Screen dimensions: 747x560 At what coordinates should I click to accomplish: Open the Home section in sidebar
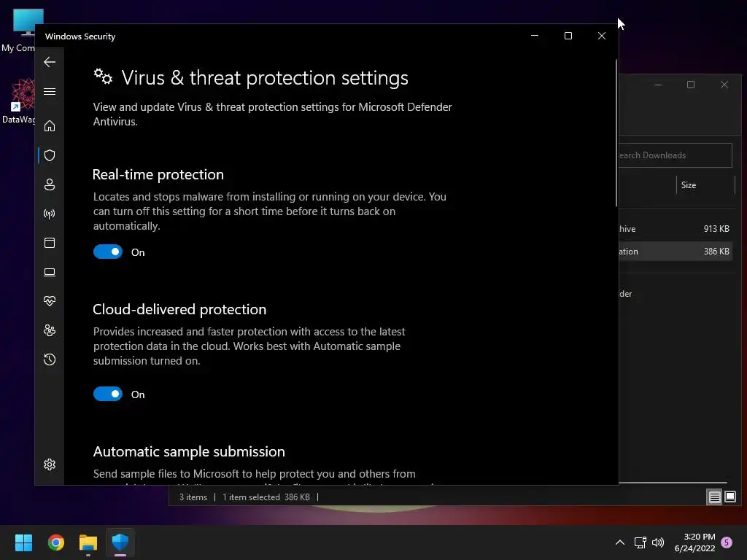click(x=50, y=125)
